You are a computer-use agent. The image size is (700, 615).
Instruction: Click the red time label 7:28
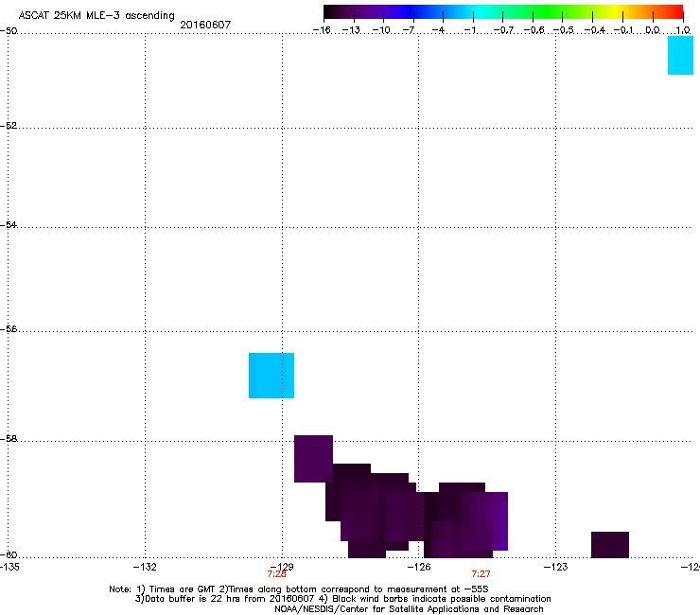pos(277,574)
